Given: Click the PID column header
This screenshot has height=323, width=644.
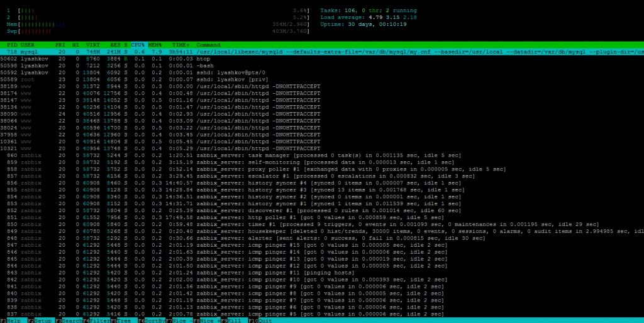Looking at the screenshot, I should (x=12, y=45).
